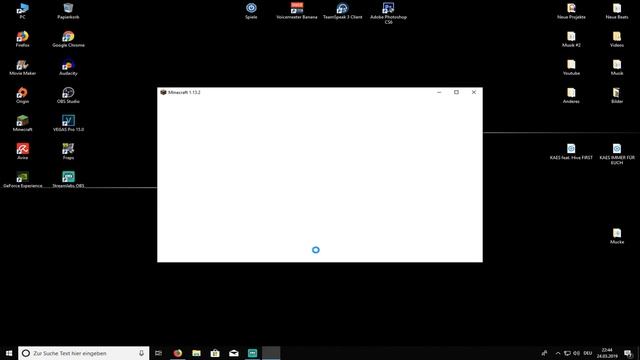The image size is (640, 360).
Task: Select the Neue Beats folder
Action: (x=617, y=11)
